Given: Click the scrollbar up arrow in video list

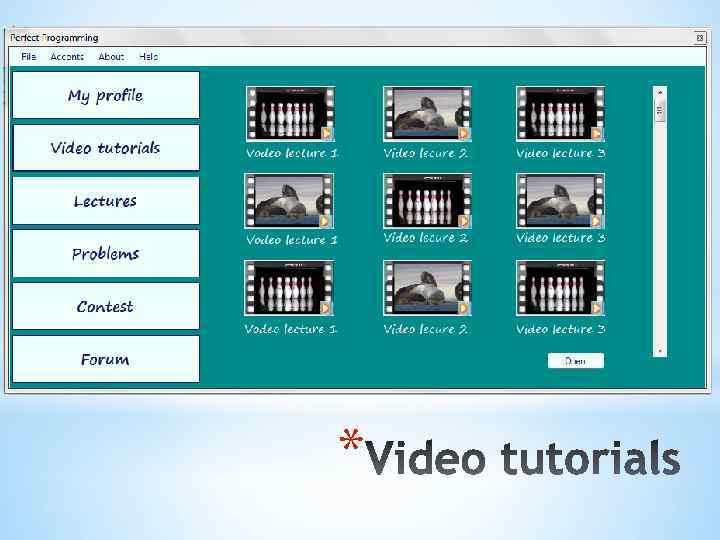Looking at the screenshot, I should tap(660, 92).
